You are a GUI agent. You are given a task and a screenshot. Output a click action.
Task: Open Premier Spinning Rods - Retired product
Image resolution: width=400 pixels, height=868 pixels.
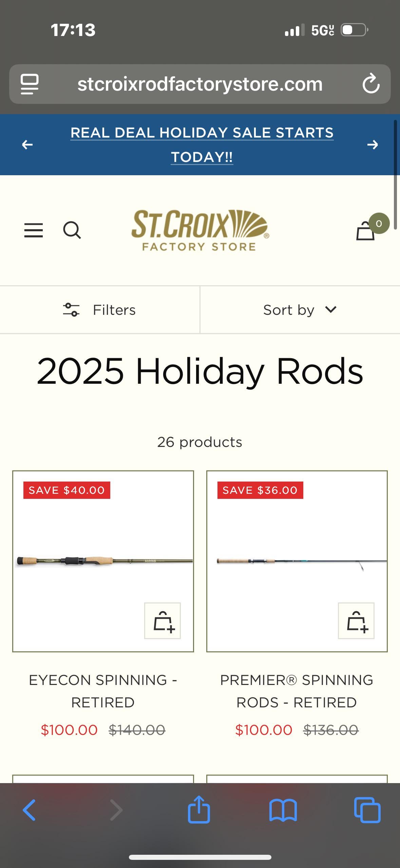click(x=297, y=691)
